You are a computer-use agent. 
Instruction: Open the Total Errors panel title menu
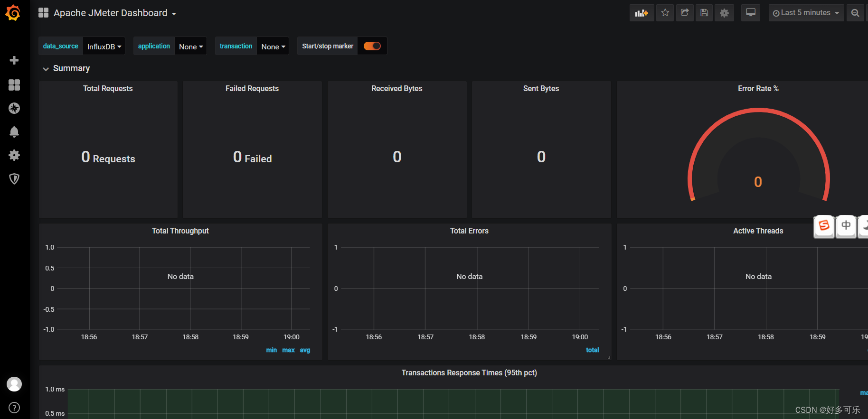(469, 231)
